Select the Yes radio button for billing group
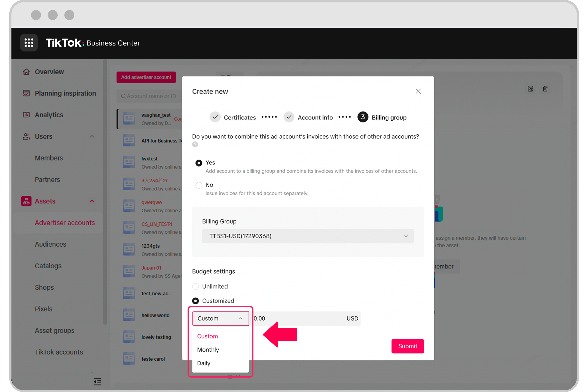This screenshot has width=588, height=392. (x=198, y=163)
